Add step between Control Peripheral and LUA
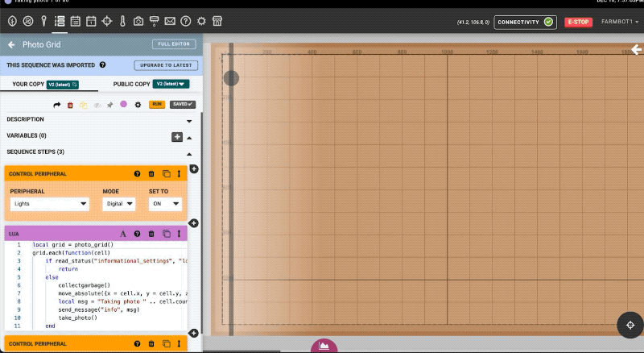 pos(193,223)
